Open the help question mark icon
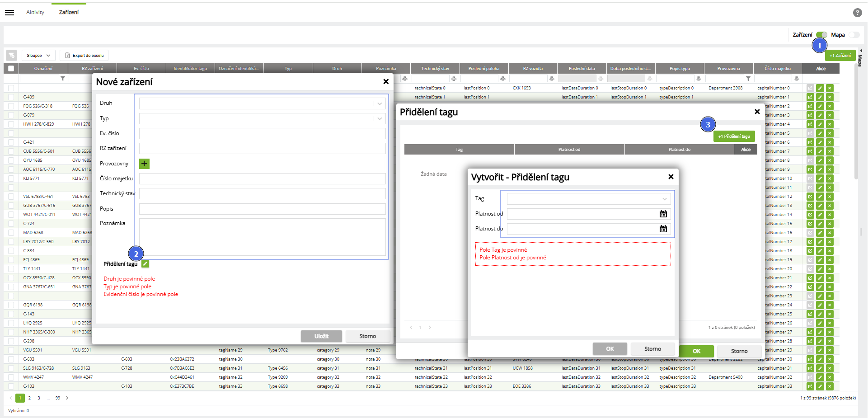The height and width of the screenshot is (418, 868). [x=857, y=13]
